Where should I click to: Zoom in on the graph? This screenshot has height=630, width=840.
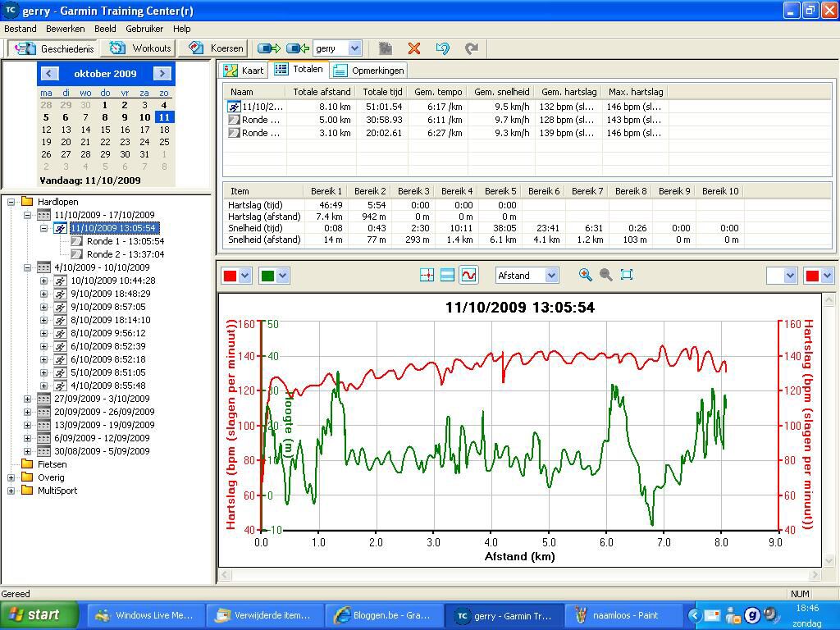(585, 275)
